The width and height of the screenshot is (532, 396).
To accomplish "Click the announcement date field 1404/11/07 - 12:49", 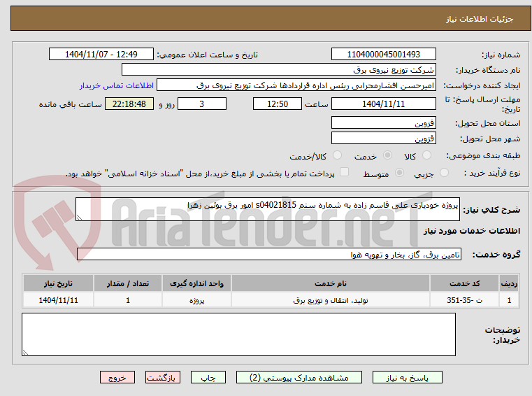I will (x=101, y=54).
